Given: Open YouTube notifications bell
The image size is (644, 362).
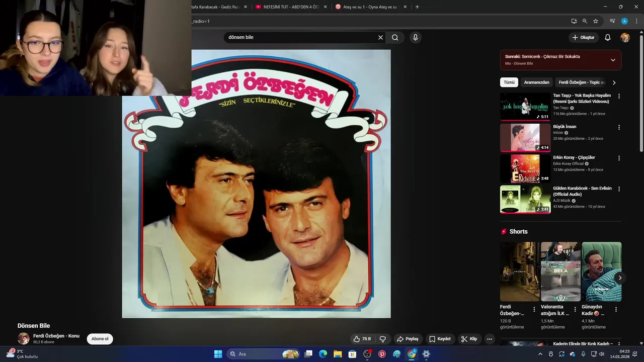Looking at the screenshot, I should pos(607,37).
